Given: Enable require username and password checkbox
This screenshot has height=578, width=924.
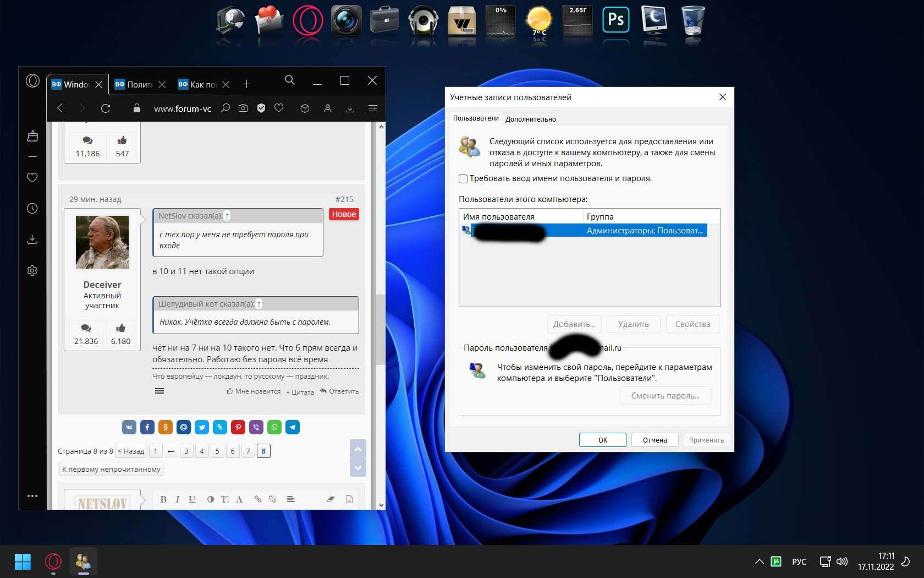Looking at the screenshot, I should pos(463,179).
